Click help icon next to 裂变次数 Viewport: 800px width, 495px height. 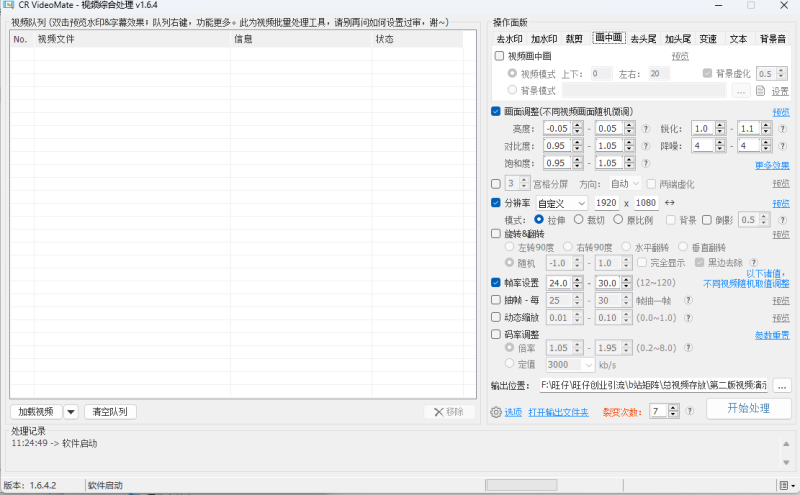(689, 411)
